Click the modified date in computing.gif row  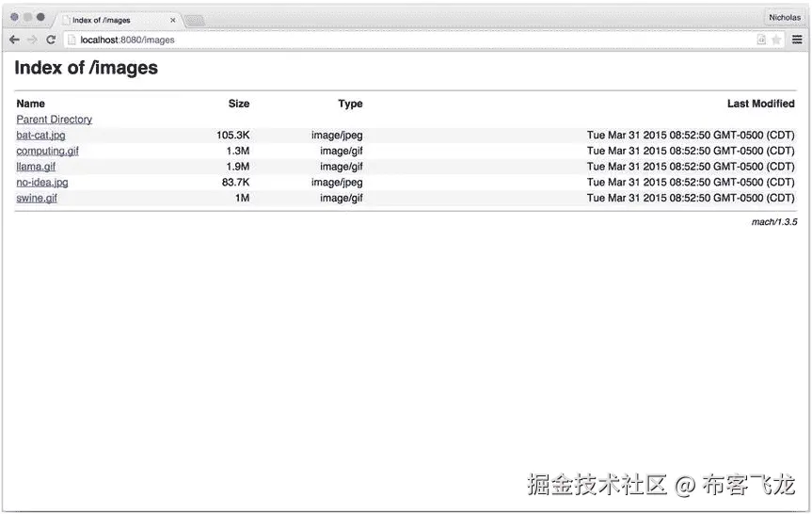(x=691, y=151)
